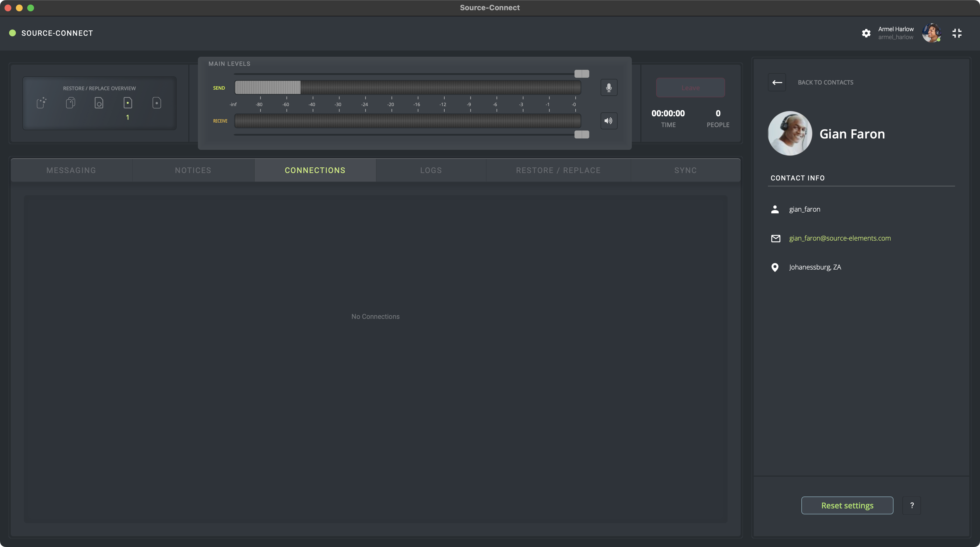The width and height of the screenshot is (980, 547).
Task: Open Gian Faron's email address link
Action: click(840, 238)
